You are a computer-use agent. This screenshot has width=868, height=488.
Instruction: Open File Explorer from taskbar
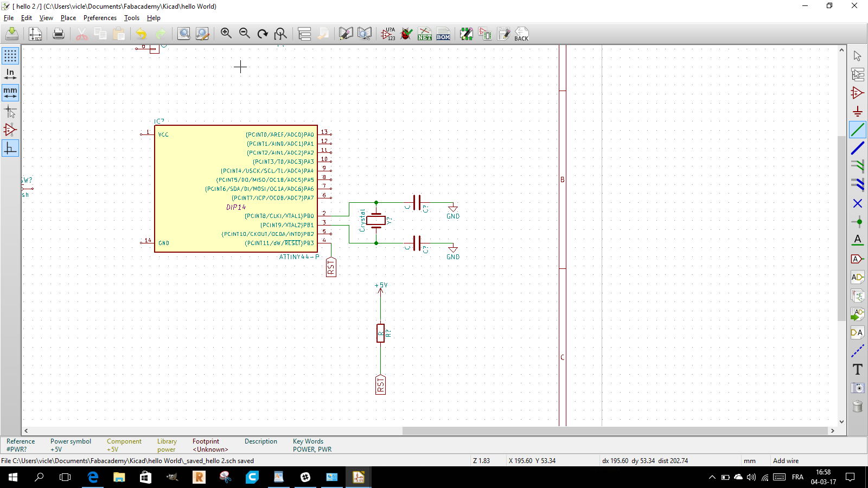tap(119, 477)
